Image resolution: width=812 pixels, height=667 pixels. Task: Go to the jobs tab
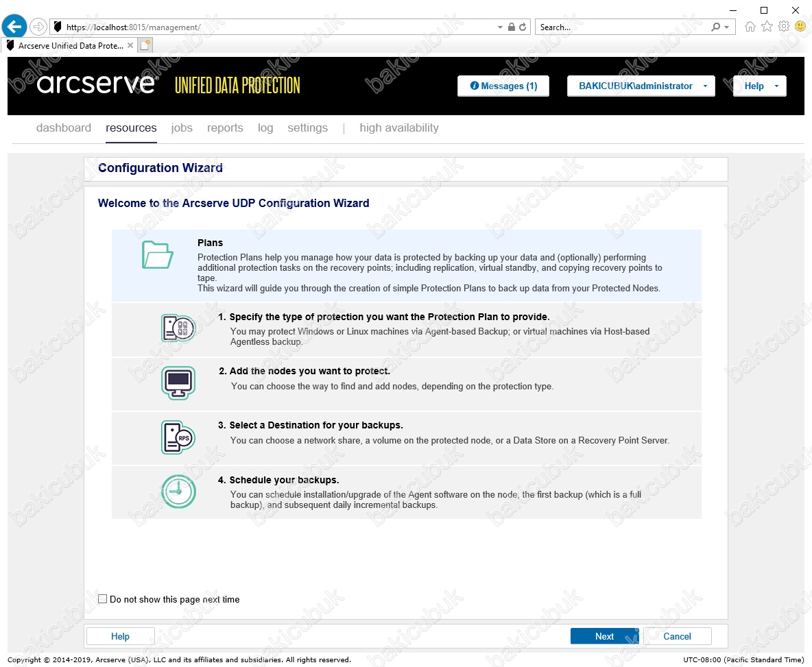pos(182,128)
